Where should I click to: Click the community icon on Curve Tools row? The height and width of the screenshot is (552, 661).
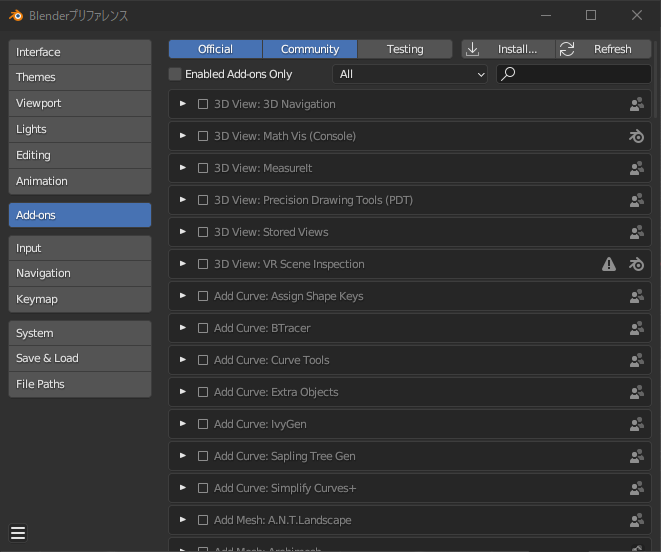(637, 360)
